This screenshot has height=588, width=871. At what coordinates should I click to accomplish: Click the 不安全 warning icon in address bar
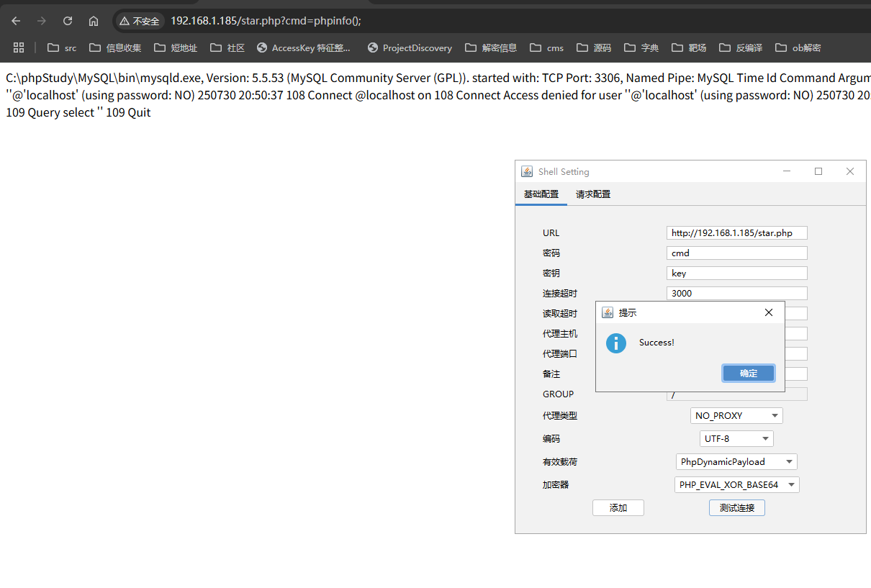(122, 21)
